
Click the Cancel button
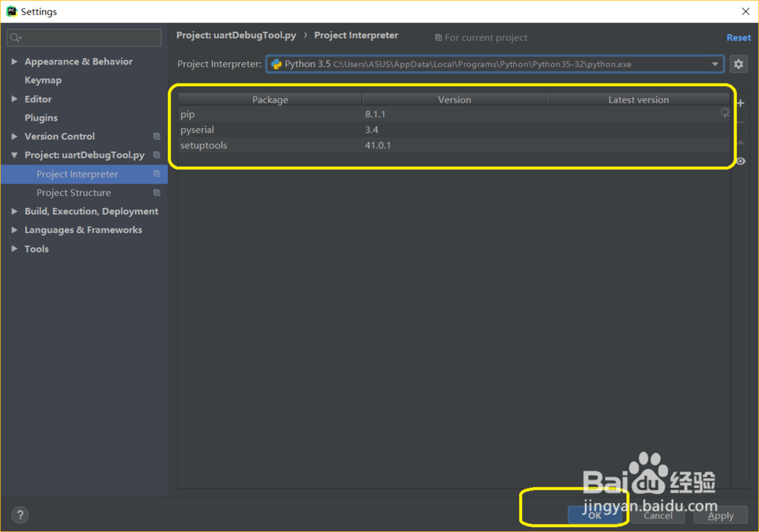[x=658, y=515]
